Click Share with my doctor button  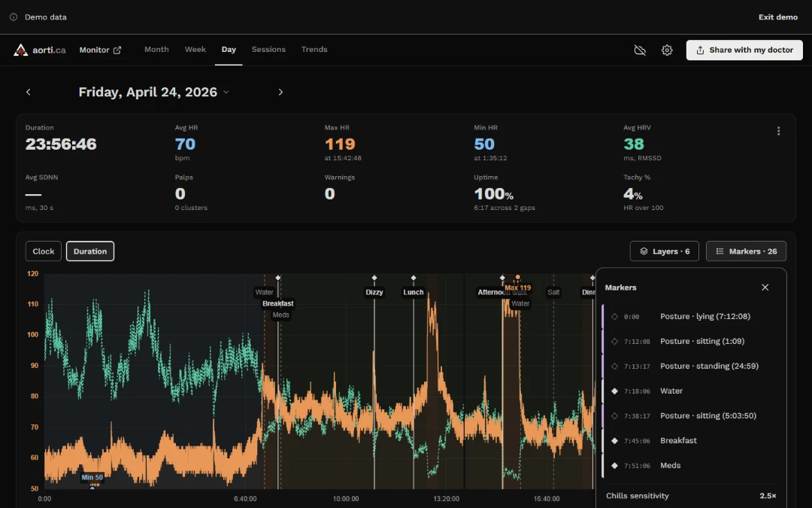744,50
